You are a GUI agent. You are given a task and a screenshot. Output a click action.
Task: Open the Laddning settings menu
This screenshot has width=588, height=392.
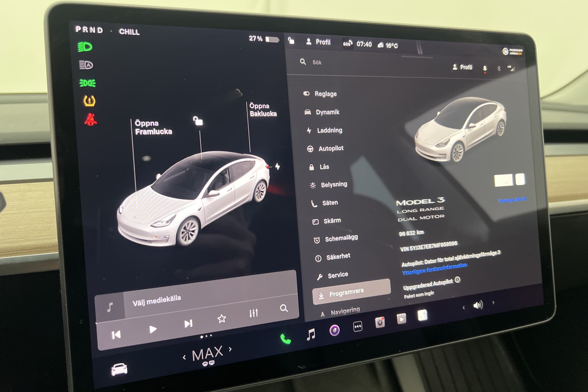[x=329, y=130]
